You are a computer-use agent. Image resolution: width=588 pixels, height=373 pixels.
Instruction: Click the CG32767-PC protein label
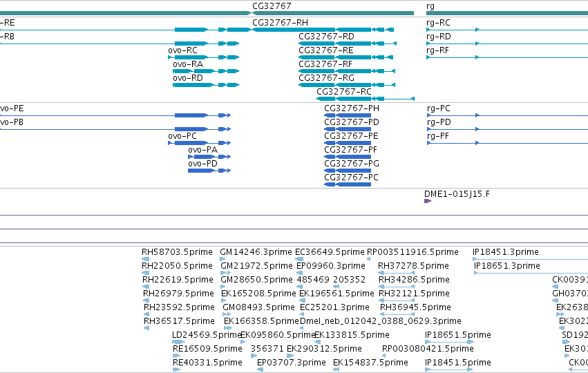[x=352, y=178]
